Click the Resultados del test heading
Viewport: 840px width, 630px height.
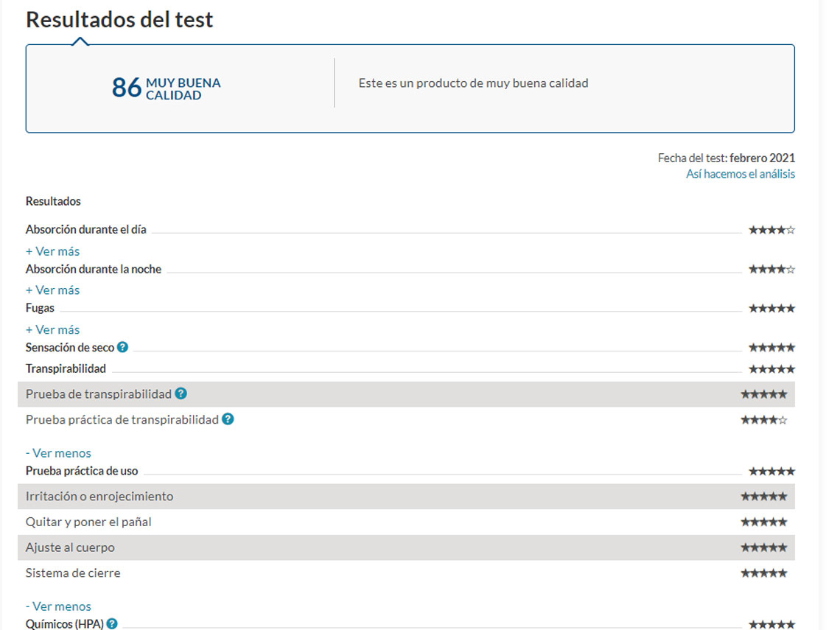tap(119, 20)
